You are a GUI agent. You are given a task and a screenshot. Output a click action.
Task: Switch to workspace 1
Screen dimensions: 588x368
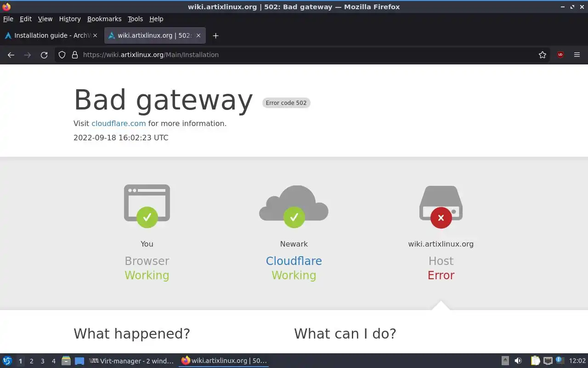(x=20, y=361)
